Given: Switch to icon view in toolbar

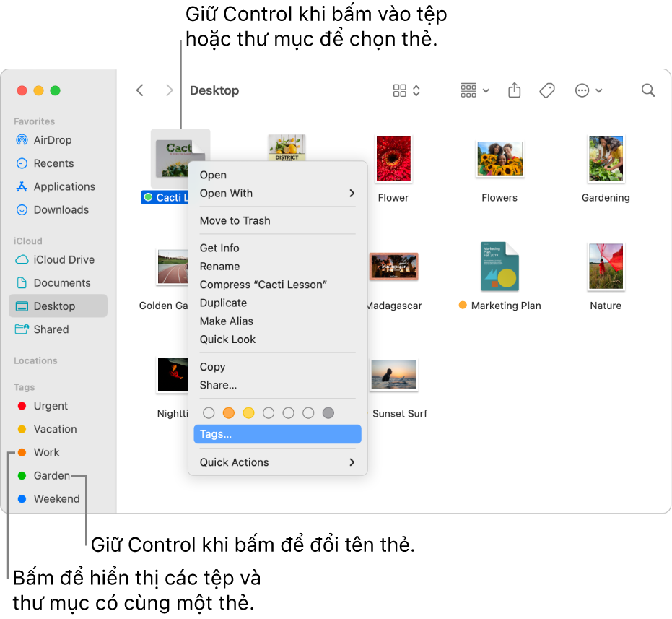Looking at the screenshot, I should [x=399, y=90].
